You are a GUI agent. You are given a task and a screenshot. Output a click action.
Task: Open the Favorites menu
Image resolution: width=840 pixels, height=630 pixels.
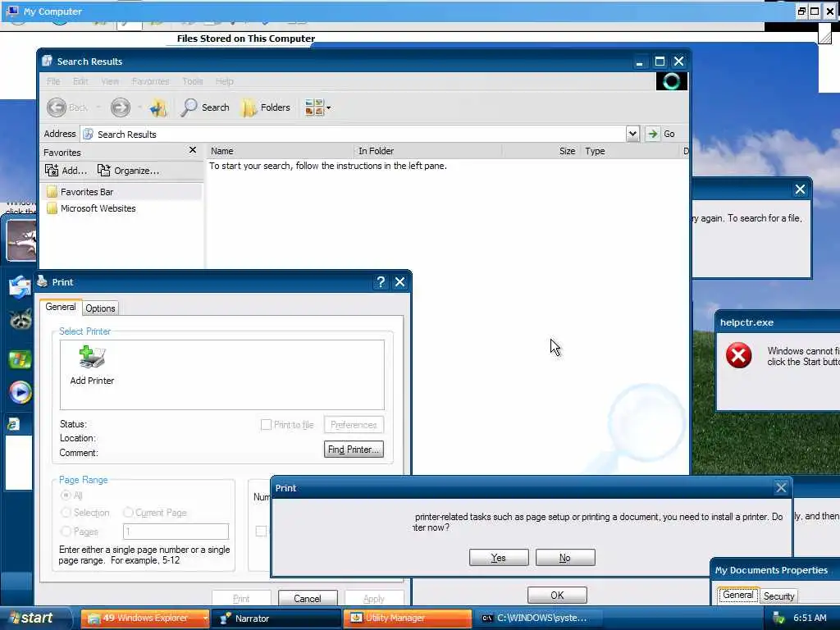[151, 81]
